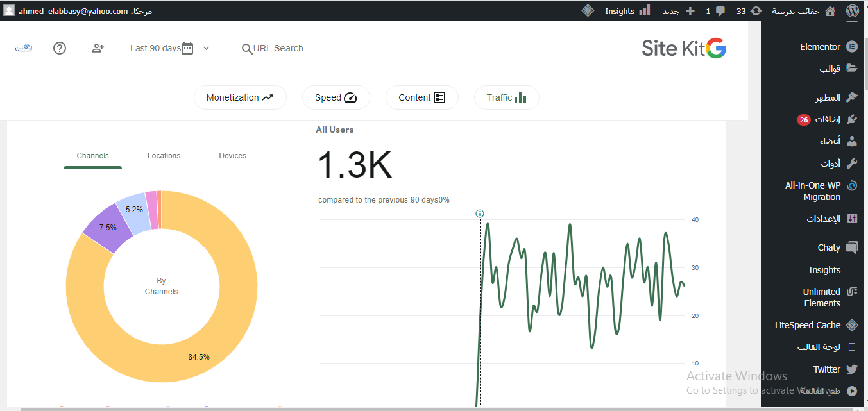
Task: Click the LiteSpeed diamond icon in top bar
Action: [588, 11]
